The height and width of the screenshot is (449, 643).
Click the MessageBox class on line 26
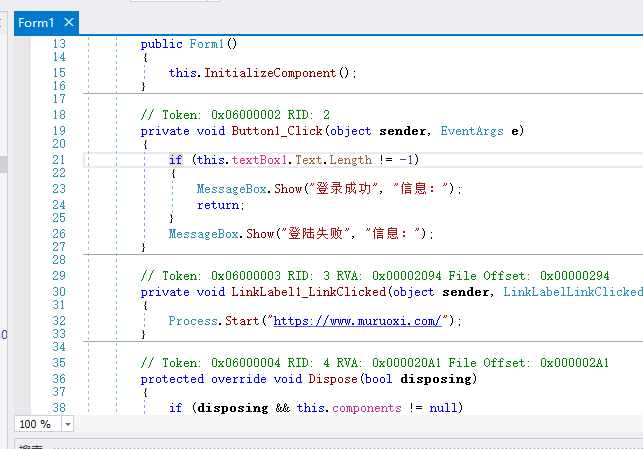coord(204,234)
